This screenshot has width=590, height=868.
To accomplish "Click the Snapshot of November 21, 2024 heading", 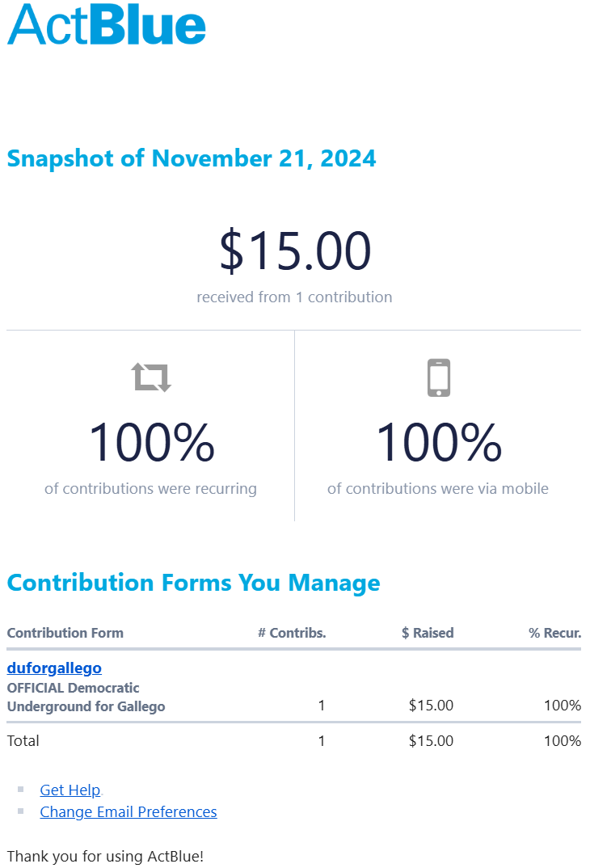I will [192, 158].
